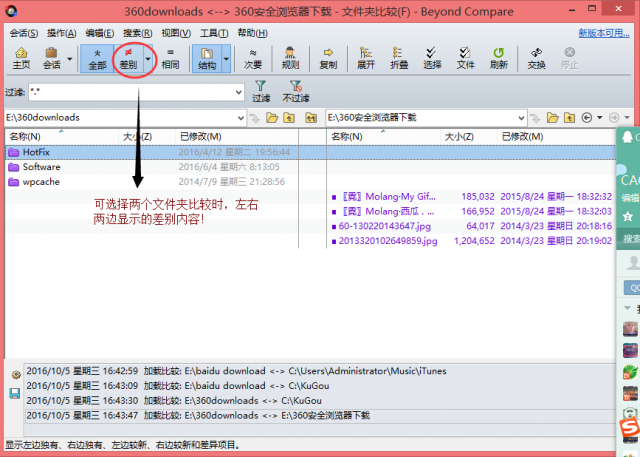Open the 工具(T) menu

click(x=214, y=33)
